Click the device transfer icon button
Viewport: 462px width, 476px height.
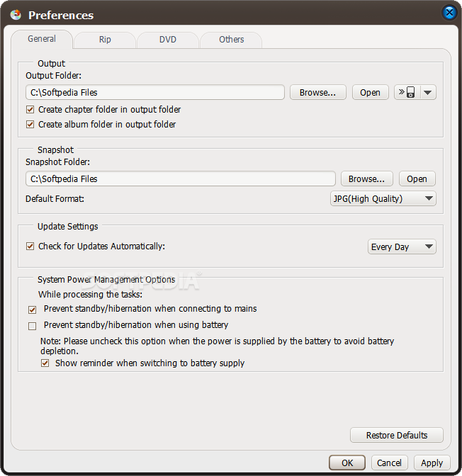coord(407,92)
